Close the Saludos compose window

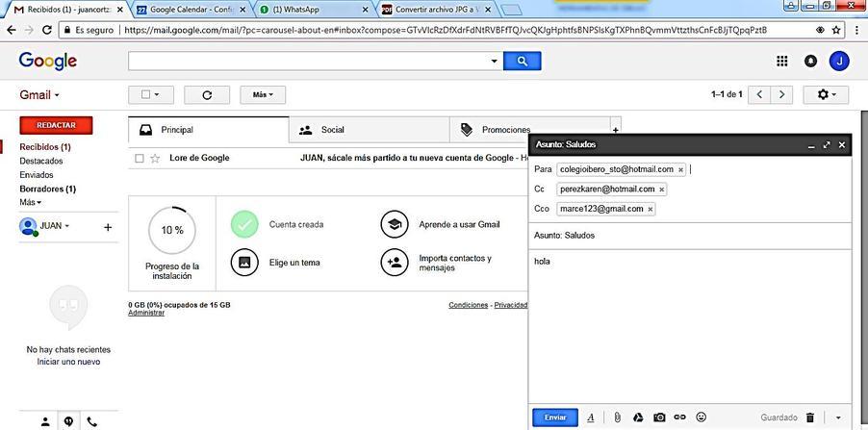(x=841, y=145)
